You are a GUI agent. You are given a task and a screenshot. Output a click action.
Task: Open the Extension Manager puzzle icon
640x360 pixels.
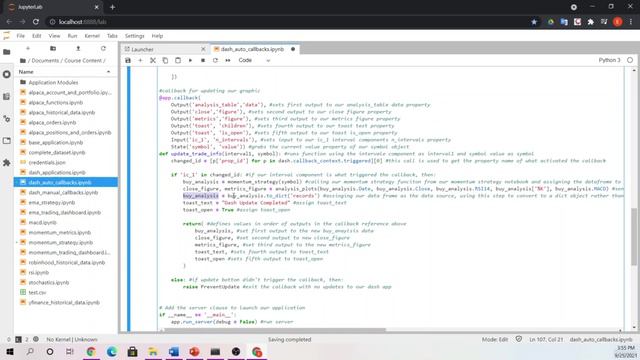click(7, 163)
